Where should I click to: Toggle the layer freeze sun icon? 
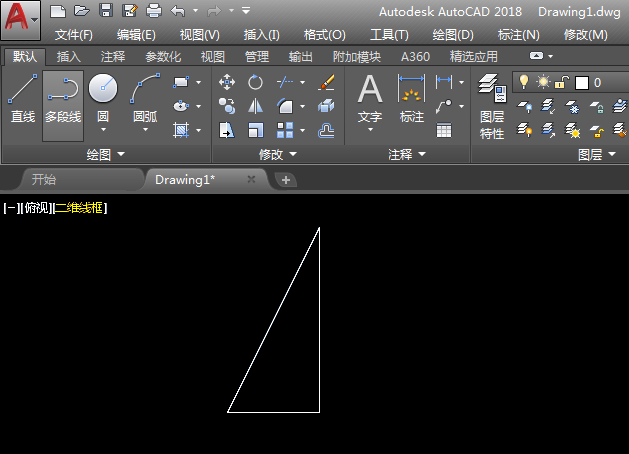coord(543,82)
